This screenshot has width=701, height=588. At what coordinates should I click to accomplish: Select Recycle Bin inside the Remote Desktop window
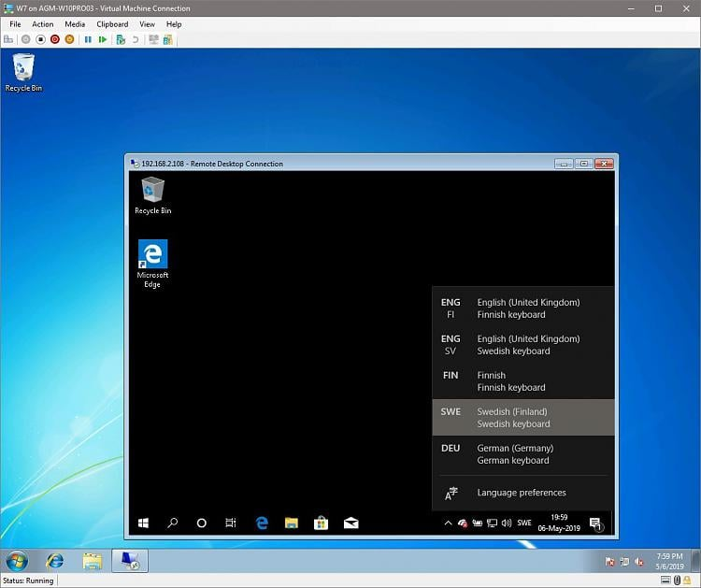153,195
